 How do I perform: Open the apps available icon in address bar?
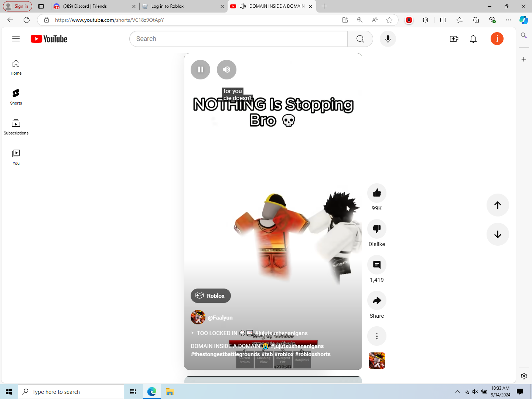(x=345, y=20)
